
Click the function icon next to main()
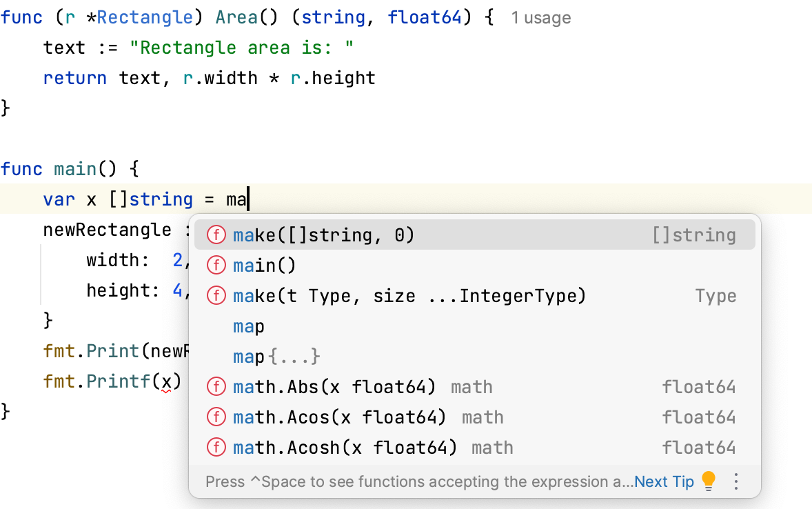click(216, 266)
